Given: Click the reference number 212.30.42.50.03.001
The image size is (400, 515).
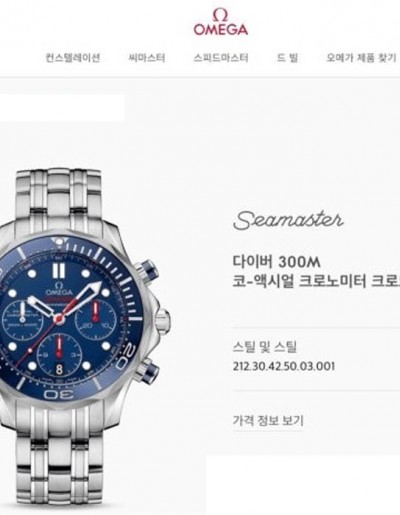Looking at the screenshot, I should point(284,366).
